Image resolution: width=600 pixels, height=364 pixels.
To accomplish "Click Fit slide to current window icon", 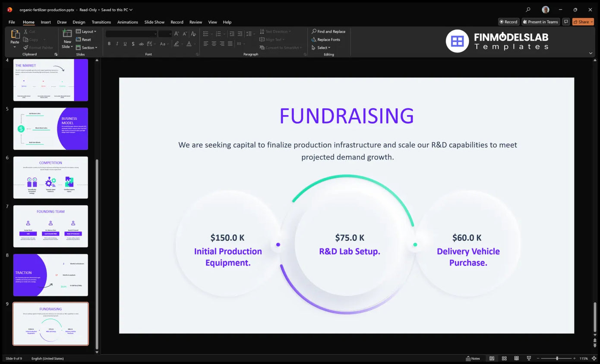I will click(594, 358).
